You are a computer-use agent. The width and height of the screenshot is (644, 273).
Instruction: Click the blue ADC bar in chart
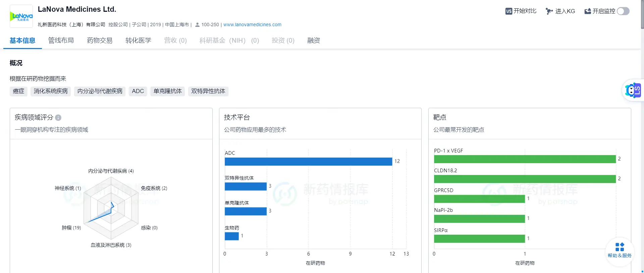(308, 162)
